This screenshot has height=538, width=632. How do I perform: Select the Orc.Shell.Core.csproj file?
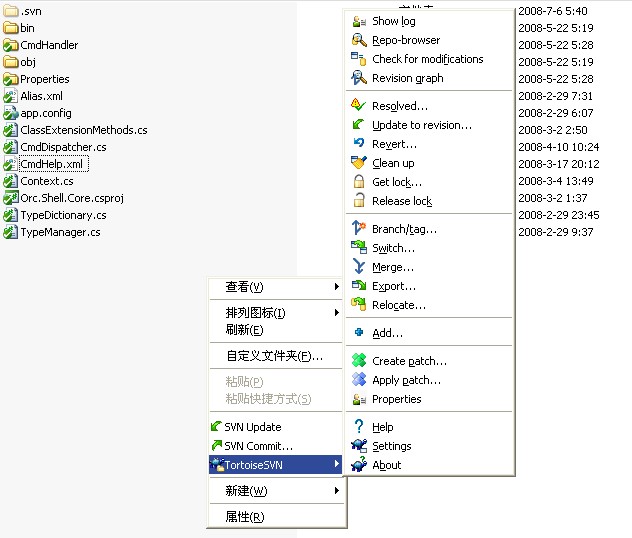71,198
